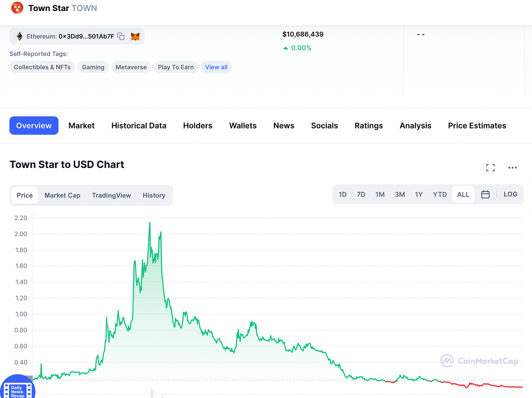Click the Self-Reported Tags label
The image size is (532, 398).
tap(39, 54)
